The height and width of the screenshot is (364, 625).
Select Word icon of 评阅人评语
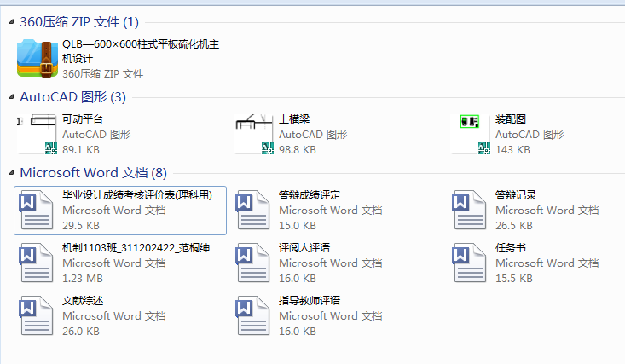[x=252, y=263]
